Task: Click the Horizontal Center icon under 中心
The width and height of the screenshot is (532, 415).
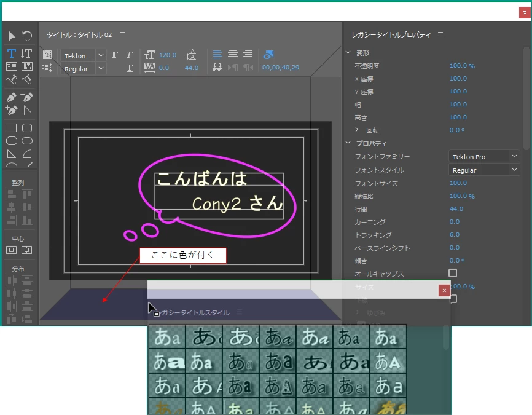Action: [27, 250]
